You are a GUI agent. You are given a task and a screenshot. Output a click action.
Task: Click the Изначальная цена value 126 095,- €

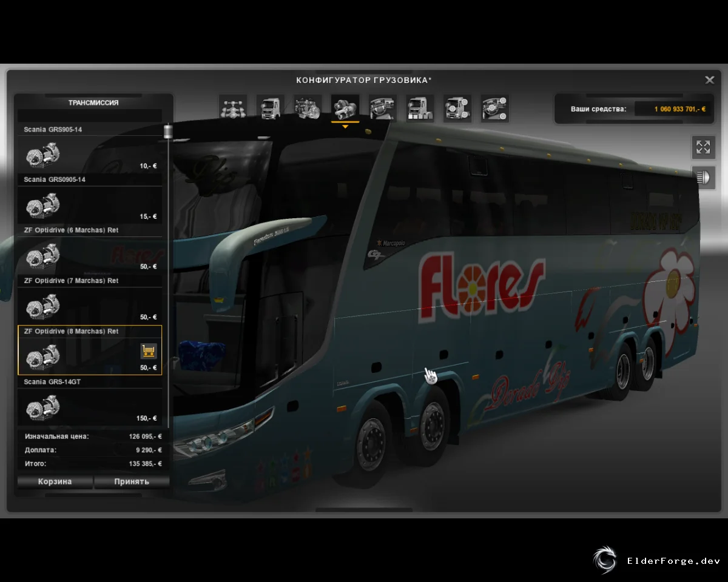(x=145, y=436)
